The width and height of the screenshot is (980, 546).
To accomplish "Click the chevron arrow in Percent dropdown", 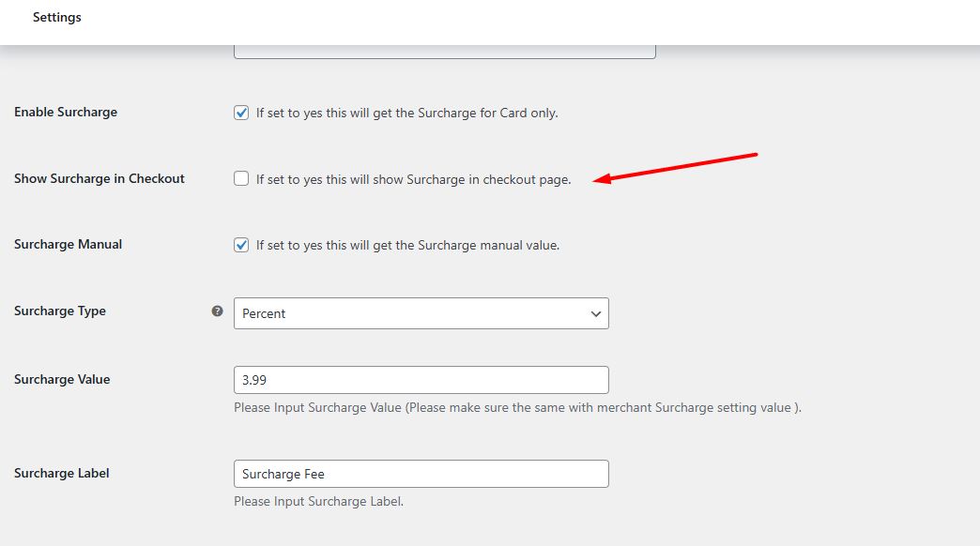I will click(x=596, y=313).
